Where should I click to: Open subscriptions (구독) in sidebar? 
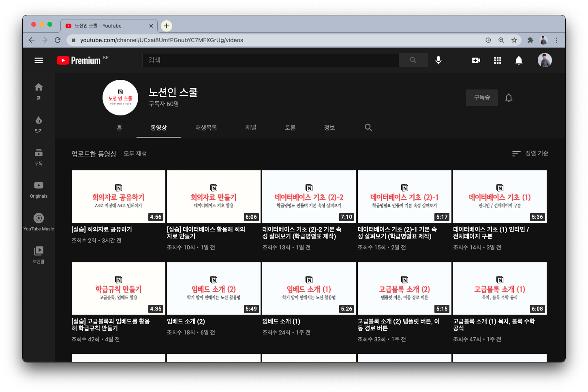click(x=38, y=157)
